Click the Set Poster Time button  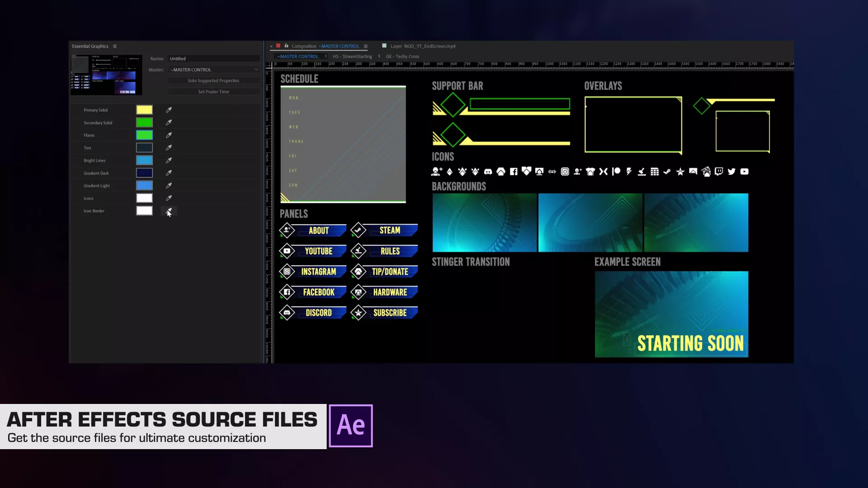213,92
